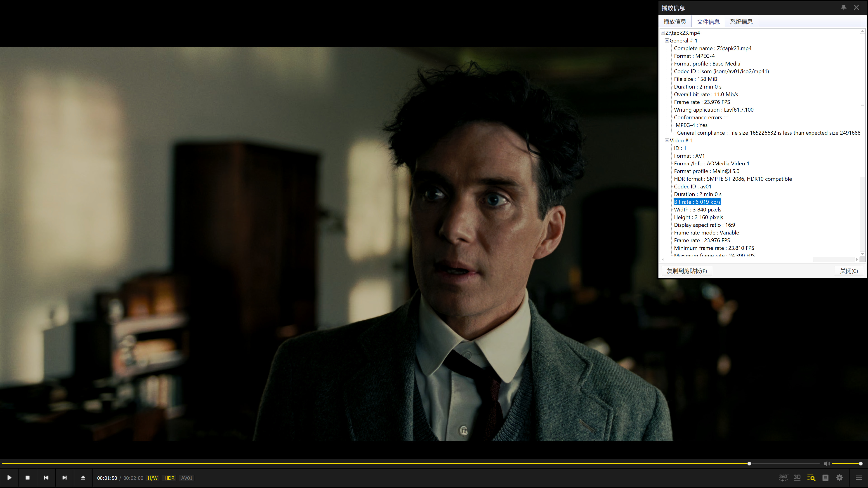Toggle the HDR indicator
The width and height of the screenshot is (868, 488).
tap(169, 478)
